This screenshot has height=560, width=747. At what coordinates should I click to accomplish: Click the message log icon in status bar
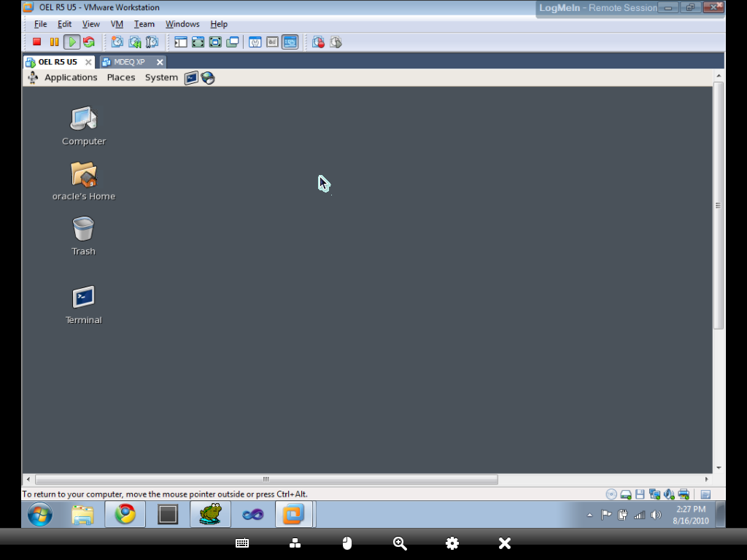[x=705, y=494]
